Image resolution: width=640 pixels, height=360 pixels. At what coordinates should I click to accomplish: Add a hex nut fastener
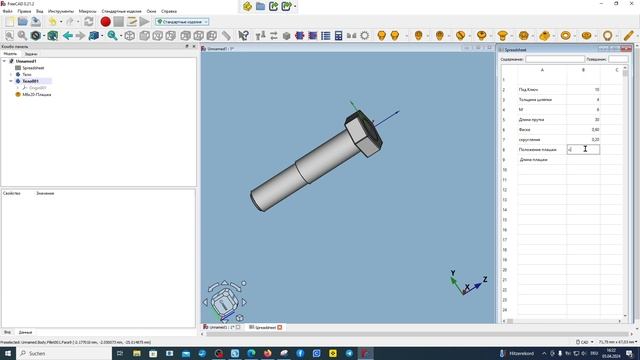click(524, 36)
